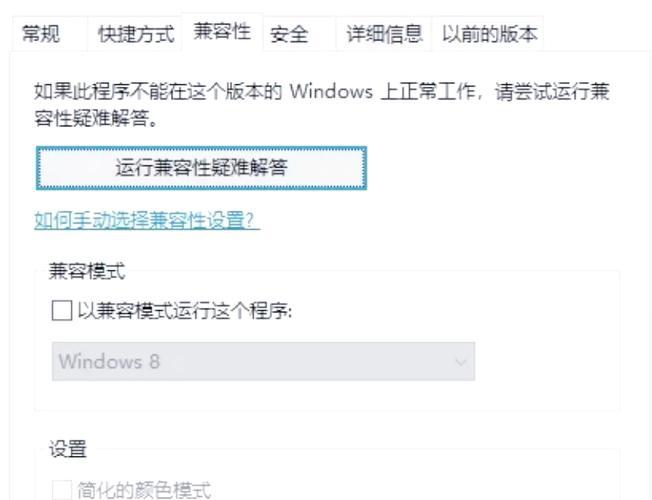Click the 运行兼容性疑难解答 button
652x500 pixels.
(x=201, y=168)
